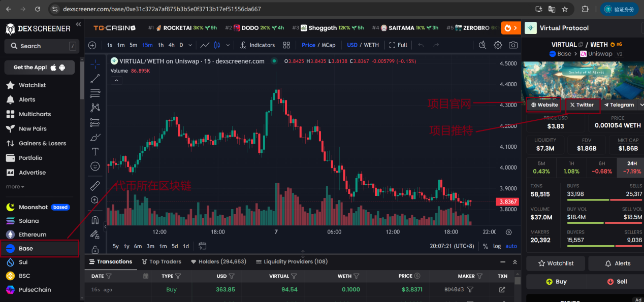The image size is (644, 302).
Task: Click the red Sell button
Action: click(x=617, y=282)
